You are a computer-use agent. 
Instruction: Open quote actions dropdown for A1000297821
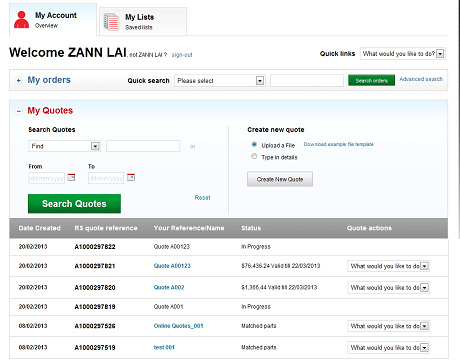[x=388, y=266]
